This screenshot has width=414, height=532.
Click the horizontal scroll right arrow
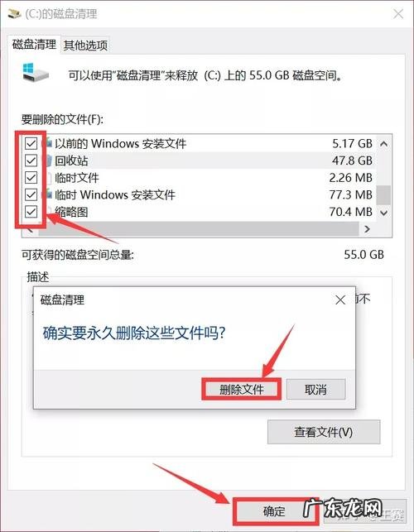pyautogui.click(x=367, y=229)
